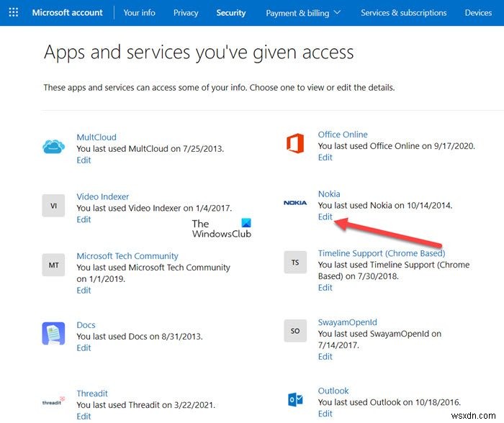This screenshot has height=423, width=504.
Task: Open the Office Online link
Action: point(343,135)
